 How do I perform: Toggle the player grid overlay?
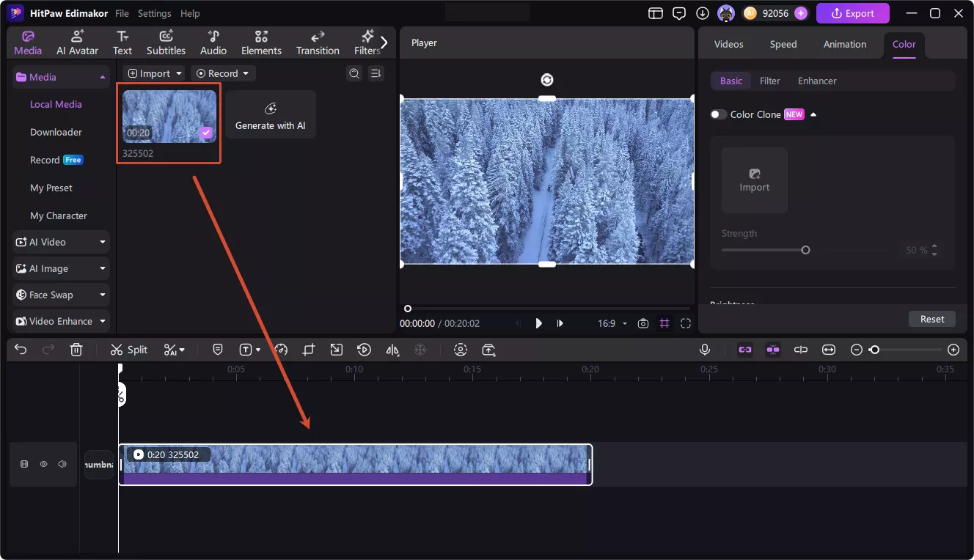664,323
